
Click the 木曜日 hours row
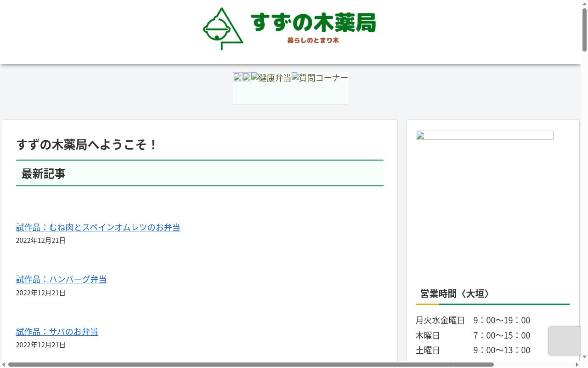[473, 335]
